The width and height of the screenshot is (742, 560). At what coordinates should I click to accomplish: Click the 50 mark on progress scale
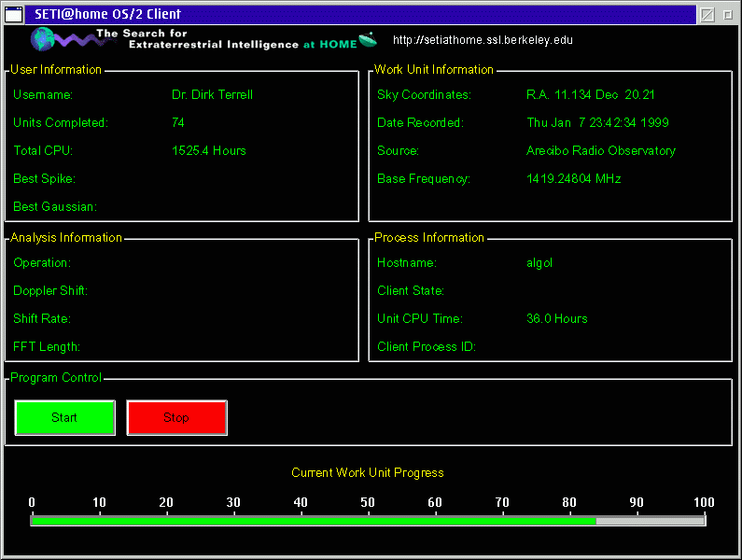pyautogui.click(x=368, y=502)
